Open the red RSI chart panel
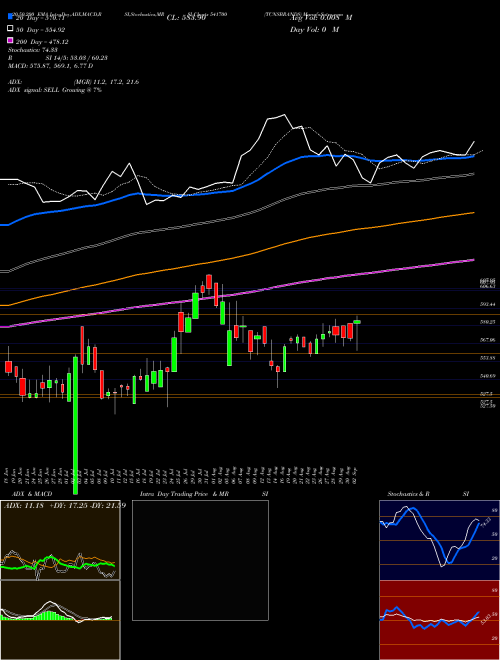500x660 pixels. pyautogui.click(x=439, y=620)
